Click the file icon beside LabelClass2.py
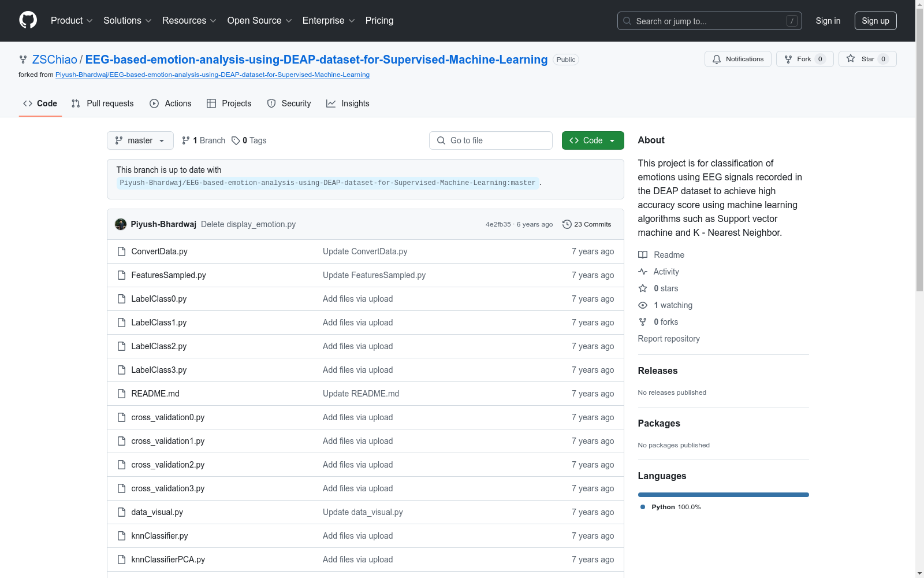 click(x=121, y=346)
